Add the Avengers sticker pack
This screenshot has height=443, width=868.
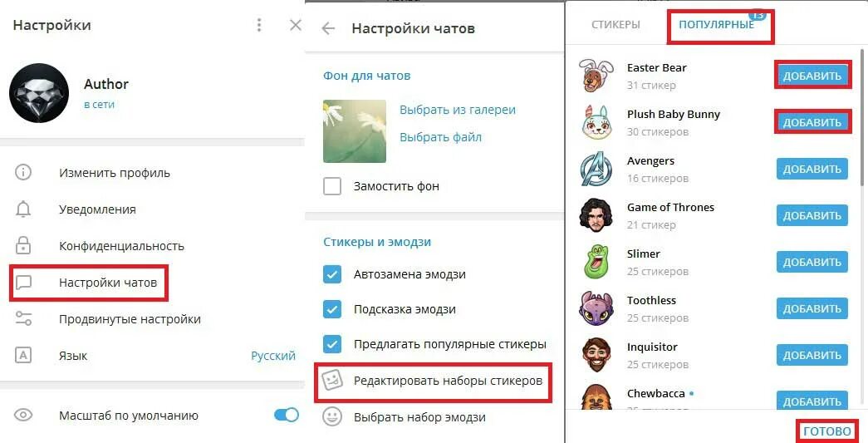[x=812, y=169]
